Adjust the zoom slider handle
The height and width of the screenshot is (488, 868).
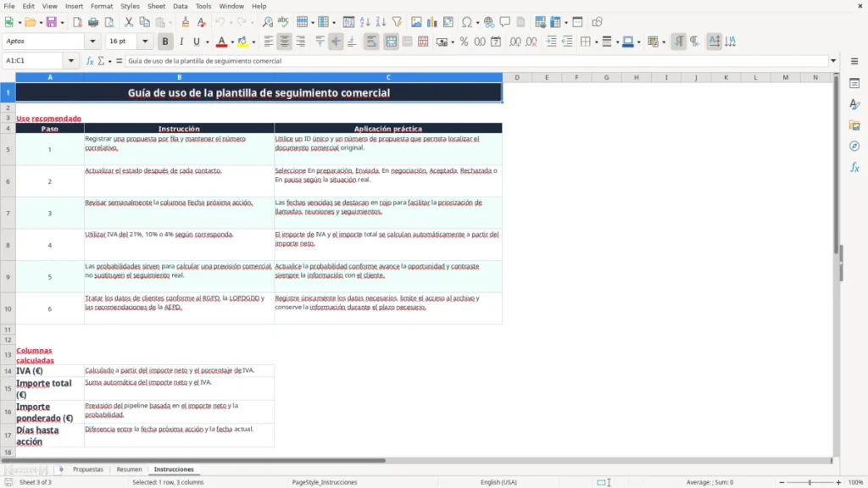point(810,482)
